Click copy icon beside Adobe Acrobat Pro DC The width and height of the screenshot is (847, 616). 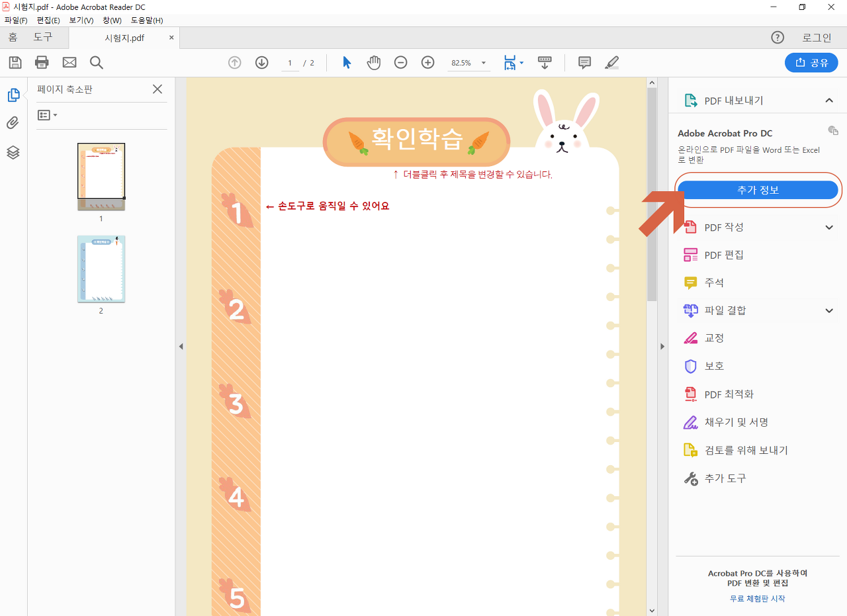(833, 130)
